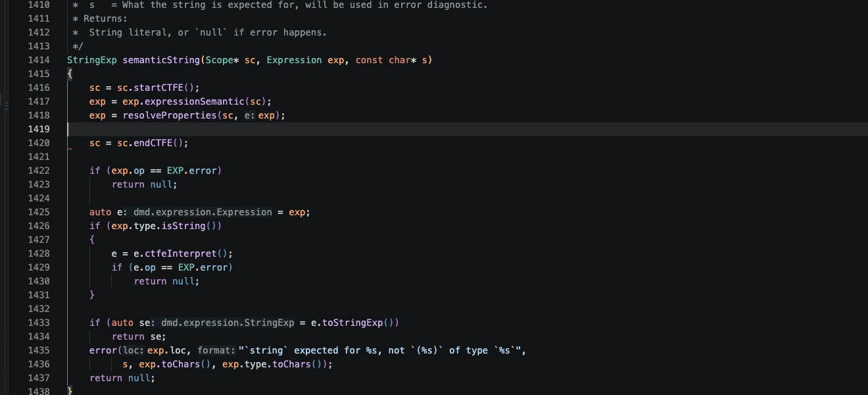868x395 pixels.
Task: Click the semanticString function name
Action: 161,60
